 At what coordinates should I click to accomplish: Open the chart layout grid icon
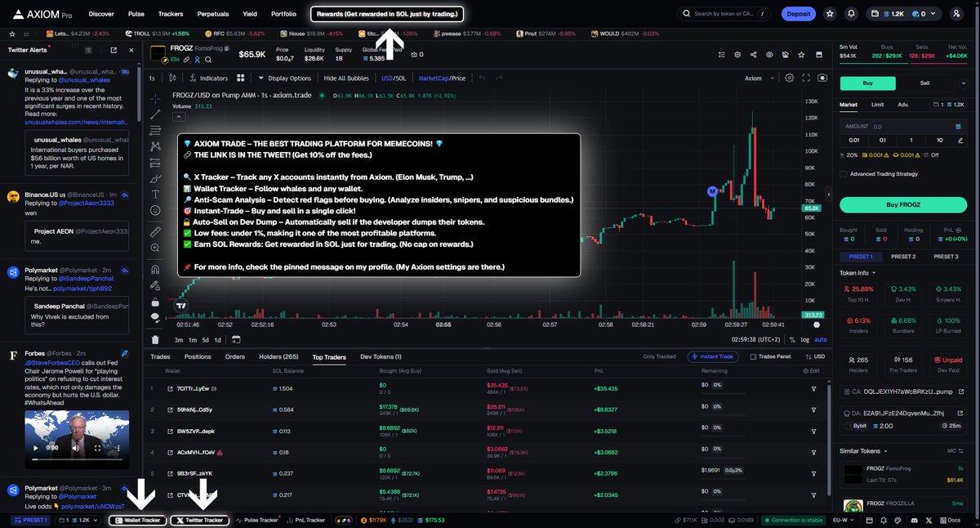point(241,78)
